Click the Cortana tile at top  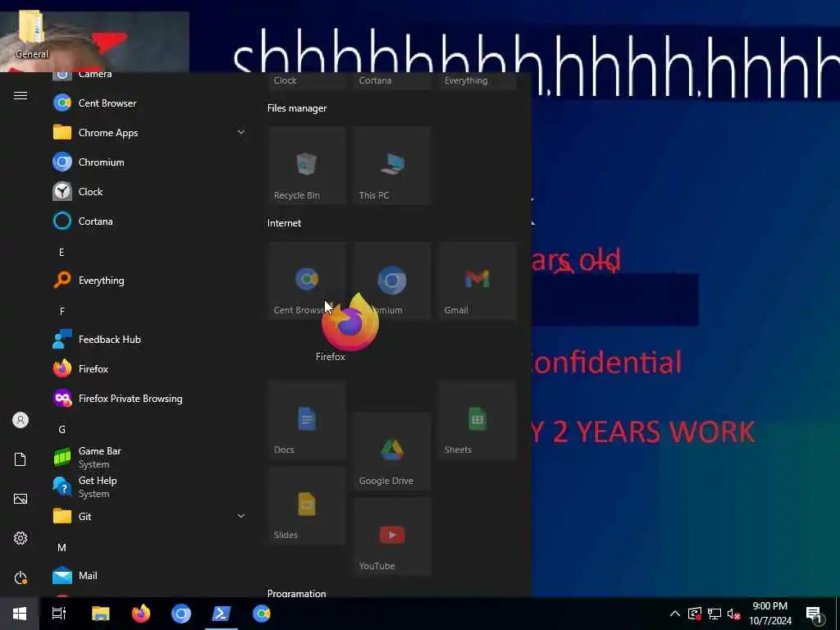pos(392,80)
